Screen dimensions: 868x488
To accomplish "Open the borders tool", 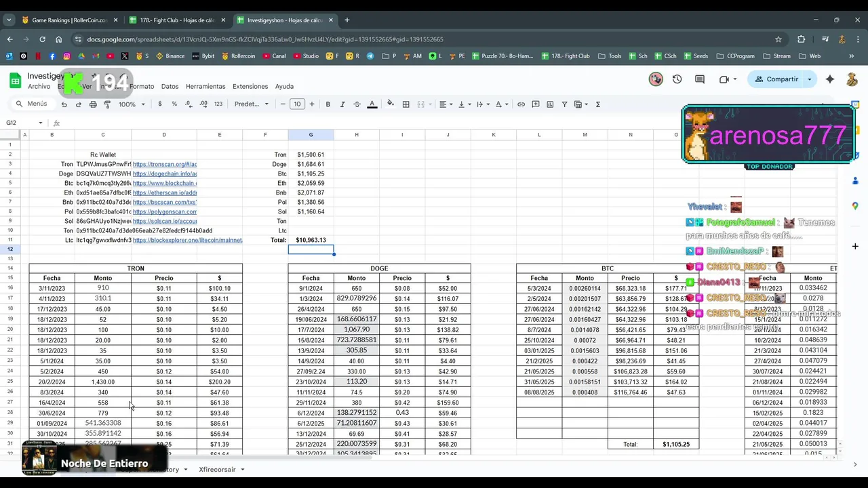I will tap(406, 104).
